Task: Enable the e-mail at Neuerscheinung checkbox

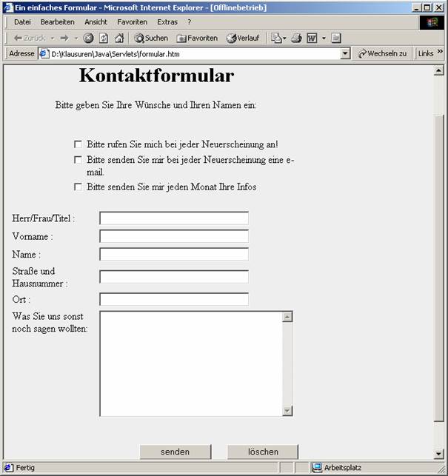Action: click(78, 160)
